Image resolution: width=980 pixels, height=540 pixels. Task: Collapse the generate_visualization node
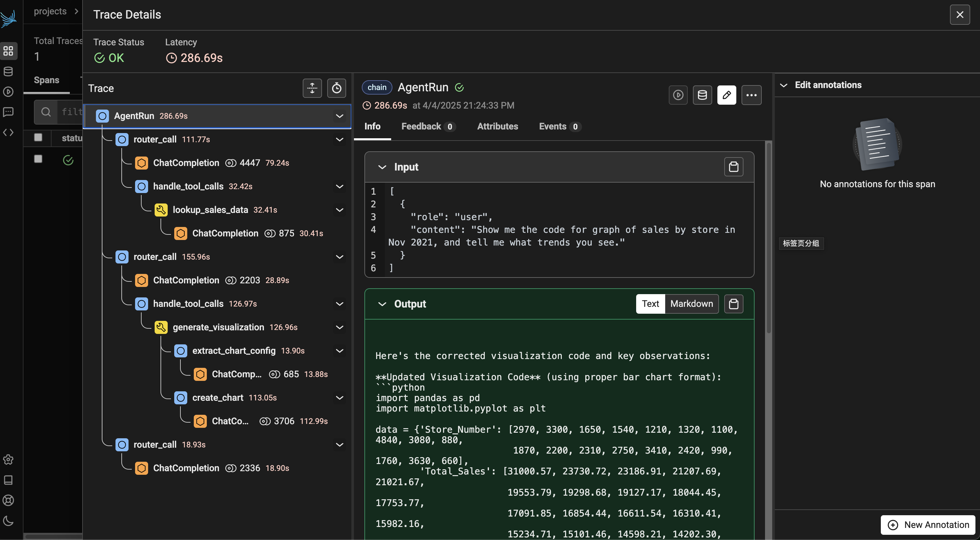pyautogui.click(x=340, y=327)
